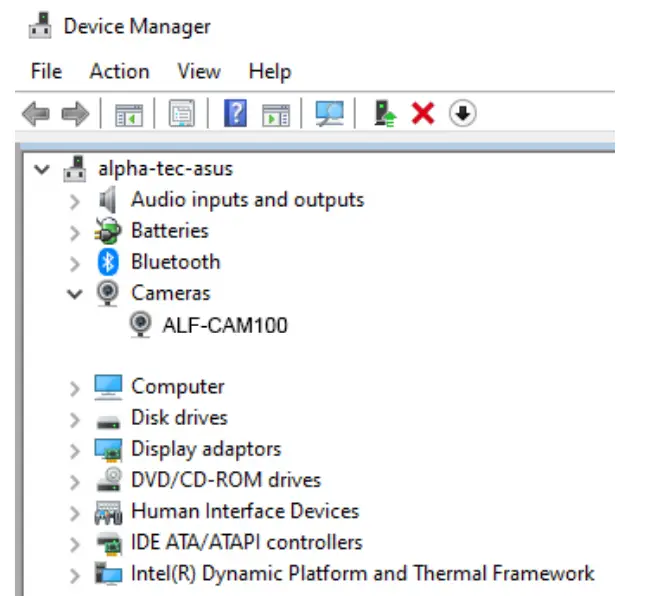This screenshot has width=659, height=606.
Task: Click the ALF-CAM100 webcam icon
Action: [x=140, y=324]
